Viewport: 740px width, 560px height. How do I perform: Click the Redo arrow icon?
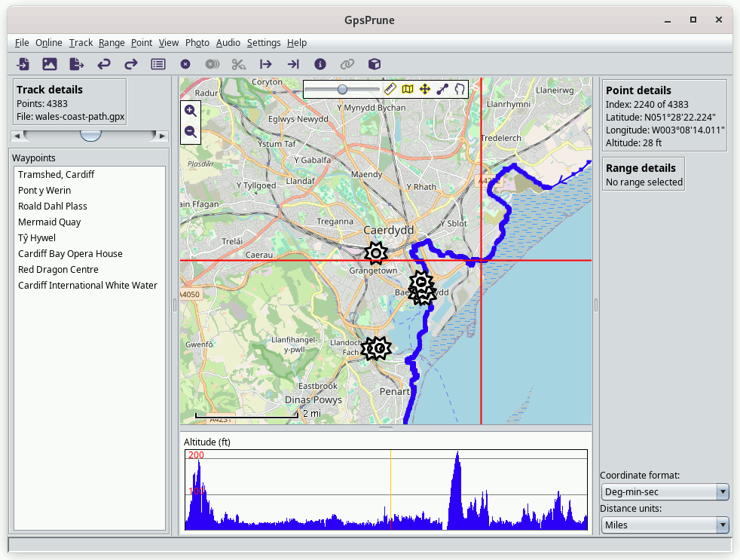point(131,64)
